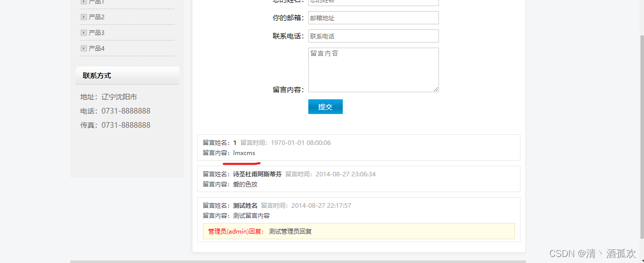Focus the 邮箱地址 email input field
This screenshot has width=644, height=263.
point(373,18)
